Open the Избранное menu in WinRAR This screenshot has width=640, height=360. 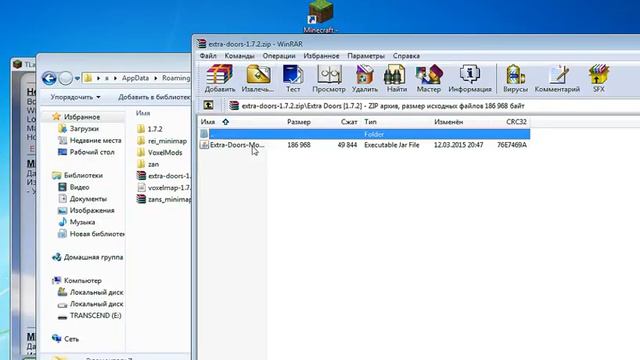click(x=321, y=56)
